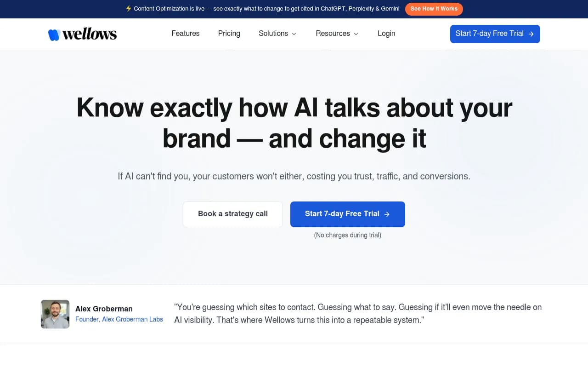Open the Pricing page

(x=229, y=34)
